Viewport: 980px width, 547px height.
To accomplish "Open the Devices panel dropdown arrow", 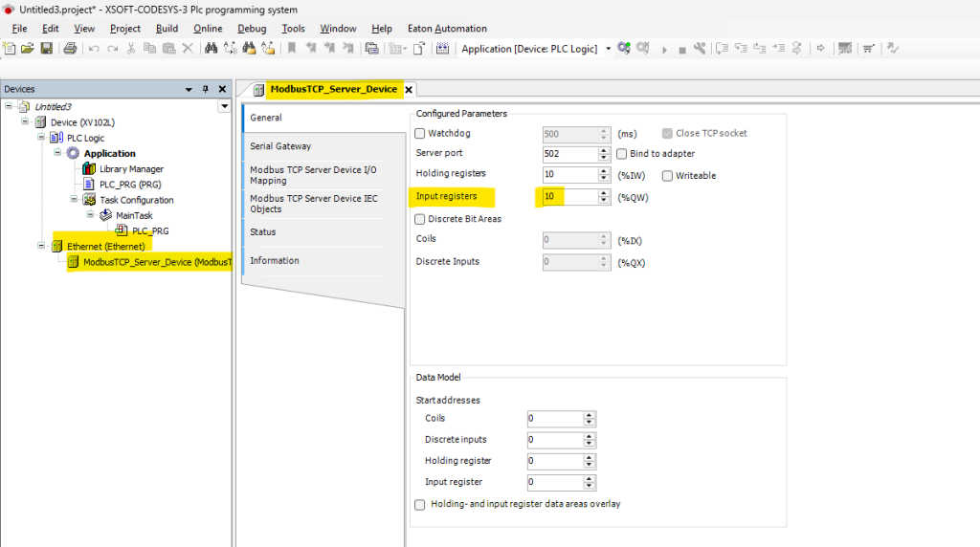I will 189,89.
